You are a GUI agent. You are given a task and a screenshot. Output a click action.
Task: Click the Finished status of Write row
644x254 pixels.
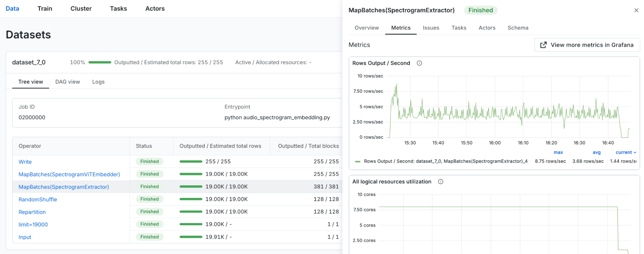149,161
